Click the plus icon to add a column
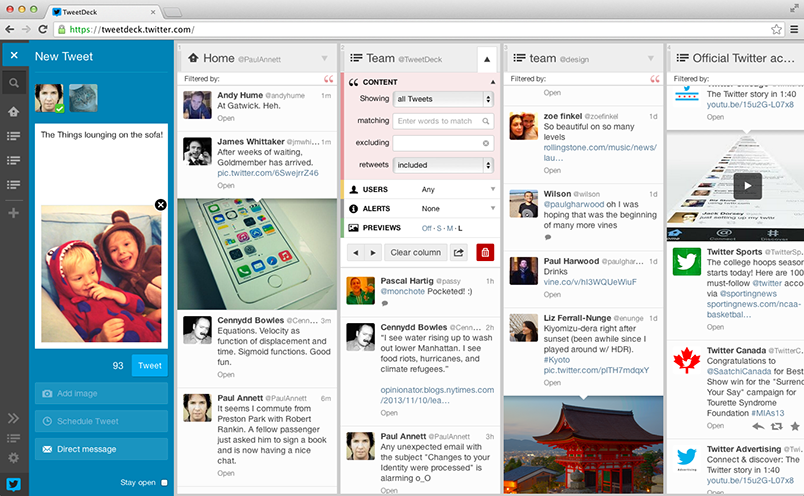The image size is (804, 496). click(14, 213)
